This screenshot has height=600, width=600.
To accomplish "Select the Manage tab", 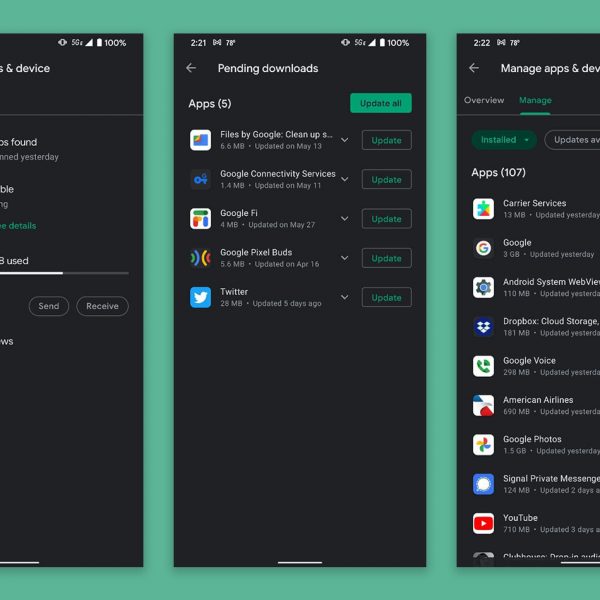I will point(535,100).
